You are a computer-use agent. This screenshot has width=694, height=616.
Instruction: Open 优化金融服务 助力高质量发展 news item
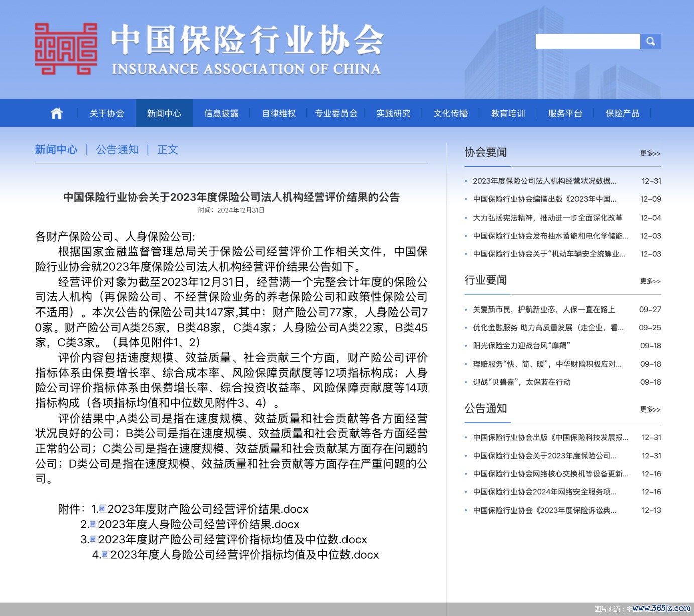point(548,328)
